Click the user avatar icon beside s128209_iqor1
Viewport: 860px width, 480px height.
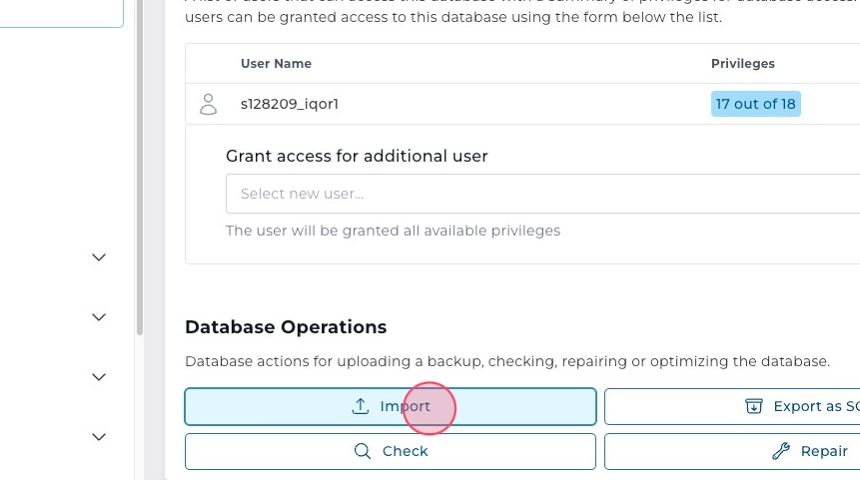[208, 104]
